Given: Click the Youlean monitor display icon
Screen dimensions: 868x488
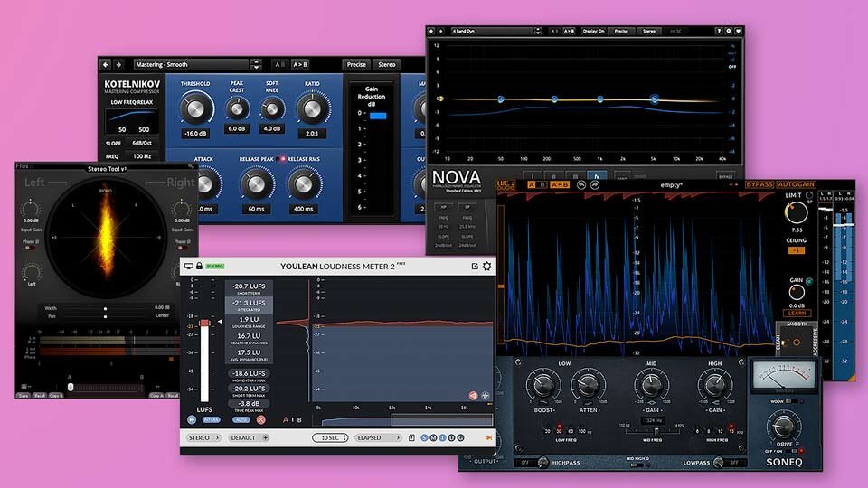Looking at the screenshot, I should click(189, 266).
